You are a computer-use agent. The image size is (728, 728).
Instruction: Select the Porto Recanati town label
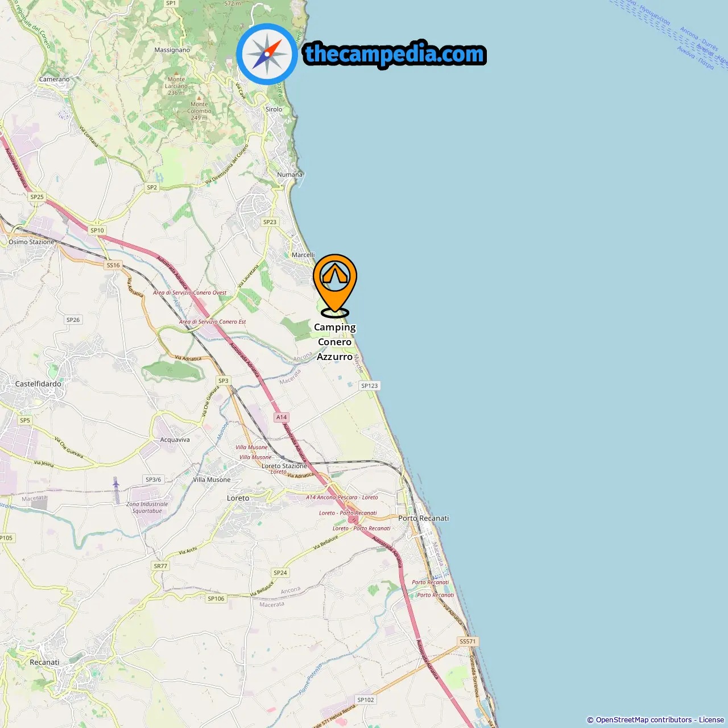click(x=423, y=518)
